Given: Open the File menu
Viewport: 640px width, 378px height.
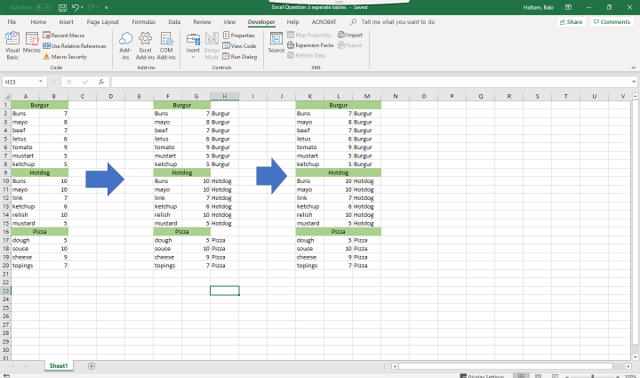Looking at the screenshot, I should coord(12,22).
